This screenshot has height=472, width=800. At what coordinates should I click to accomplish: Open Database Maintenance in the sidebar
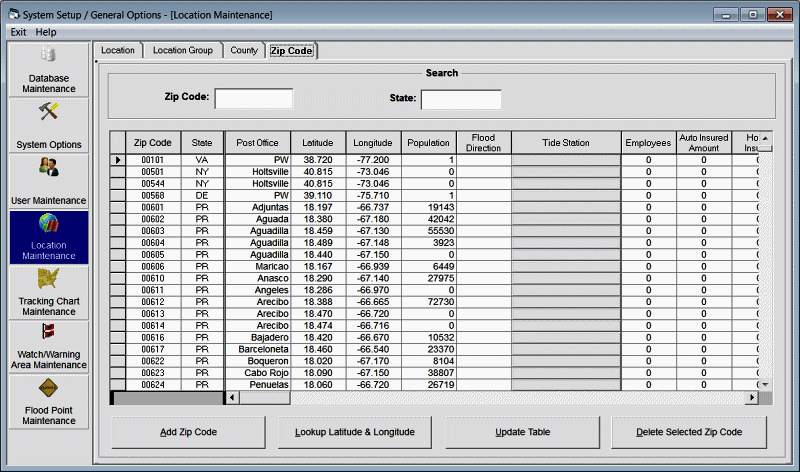(x=48, y=69)
